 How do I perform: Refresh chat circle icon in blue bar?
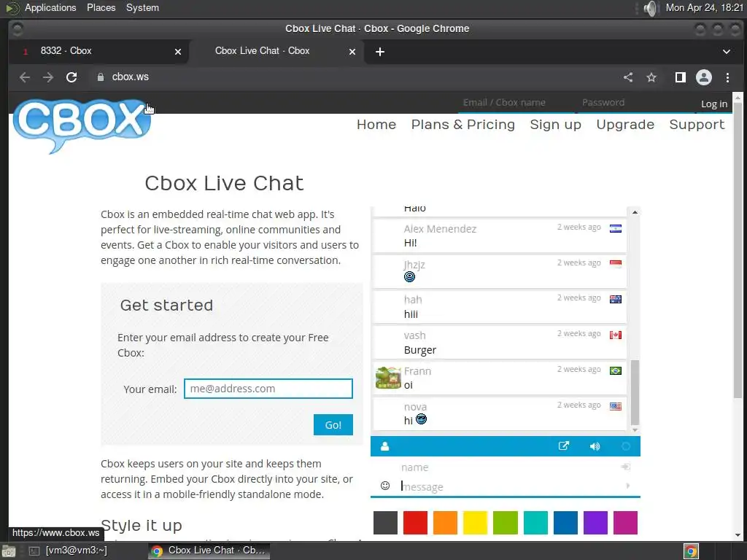tap(626, 446)
